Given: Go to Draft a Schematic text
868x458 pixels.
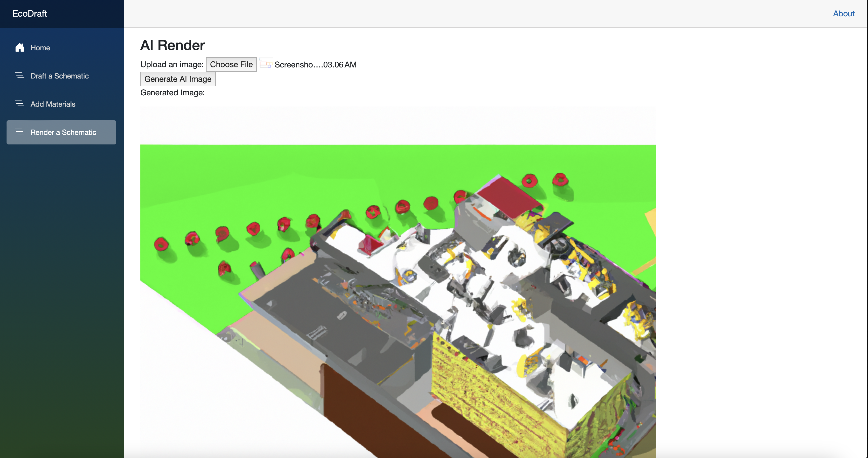Looking at the screenshot, I should point(60,76).
